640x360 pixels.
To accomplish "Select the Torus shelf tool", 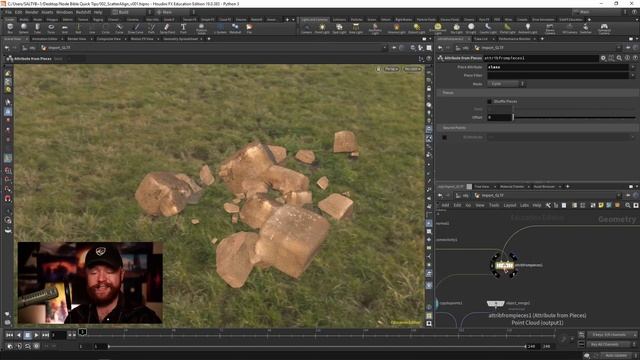I will [x=51, y=28].
